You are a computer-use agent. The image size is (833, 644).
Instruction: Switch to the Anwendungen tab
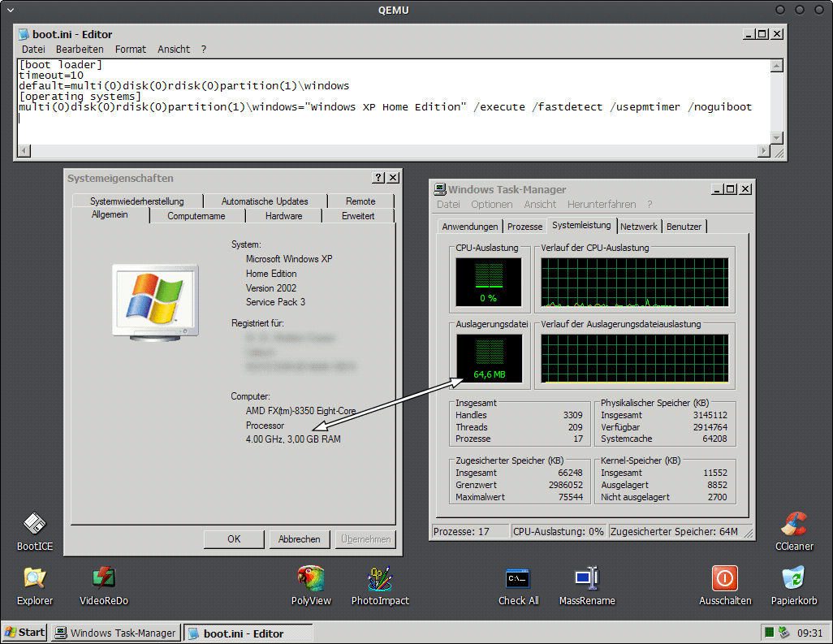click(x=470, y=227)
